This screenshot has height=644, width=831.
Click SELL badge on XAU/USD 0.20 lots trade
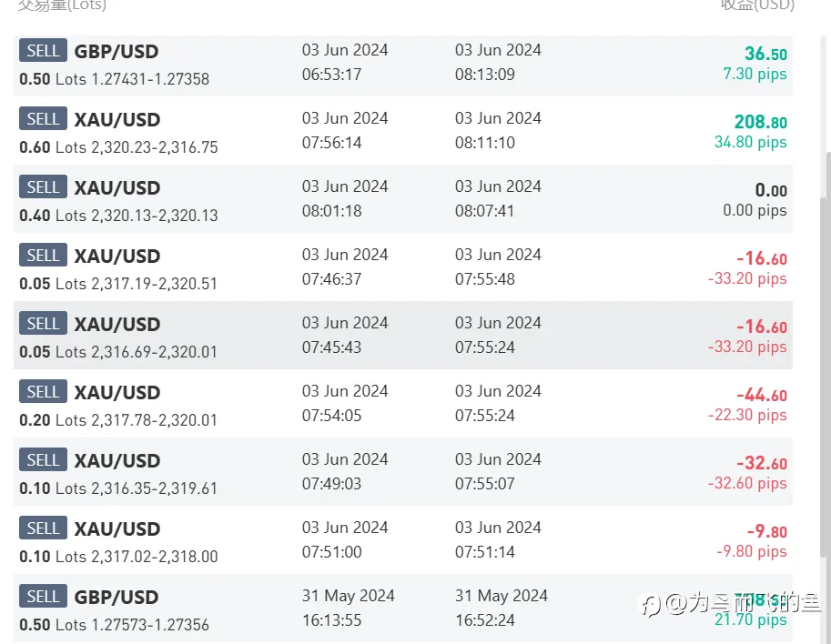(43, 392)
